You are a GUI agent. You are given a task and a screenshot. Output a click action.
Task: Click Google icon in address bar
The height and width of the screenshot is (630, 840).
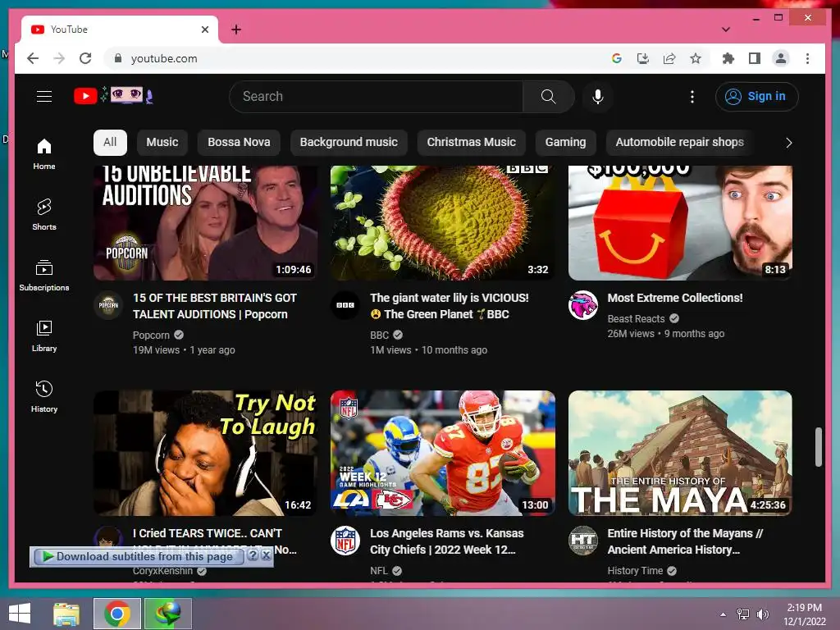coord(617,58)
